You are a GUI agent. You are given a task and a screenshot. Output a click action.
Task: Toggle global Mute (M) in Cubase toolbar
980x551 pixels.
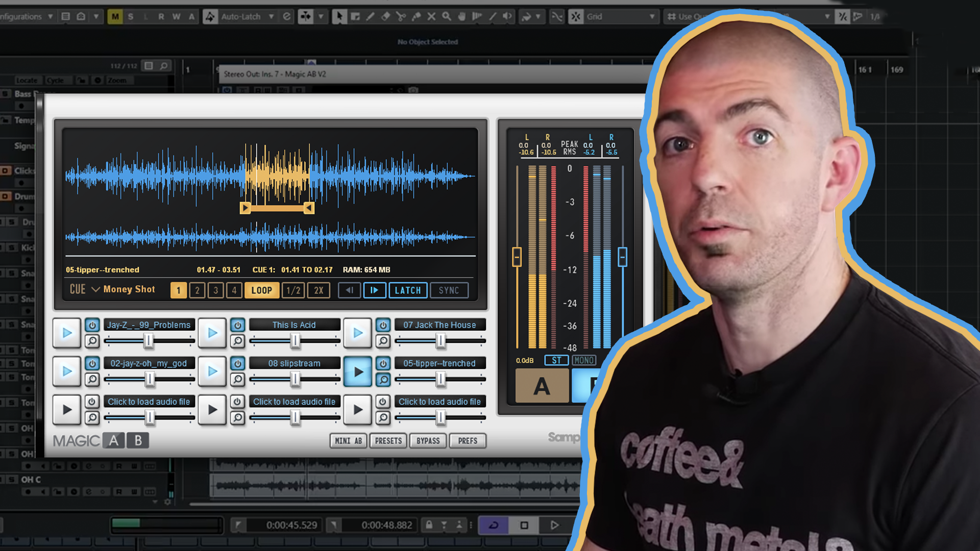(115, 16)
